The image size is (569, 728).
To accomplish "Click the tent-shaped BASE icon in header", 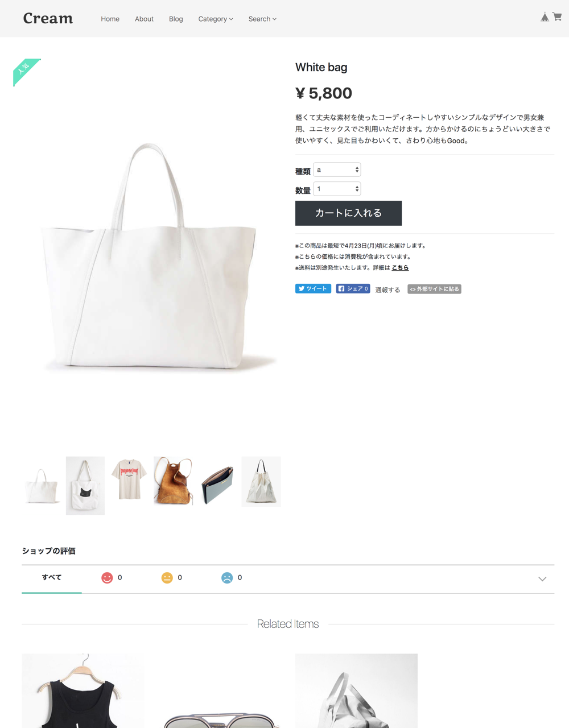I will (545, 17).
